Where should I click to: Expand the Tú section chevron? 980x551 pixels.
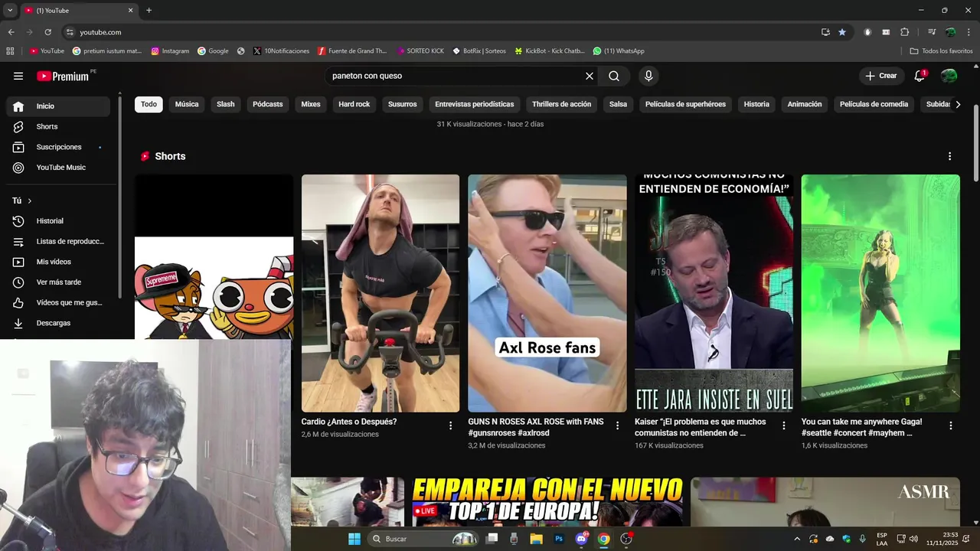30,201
